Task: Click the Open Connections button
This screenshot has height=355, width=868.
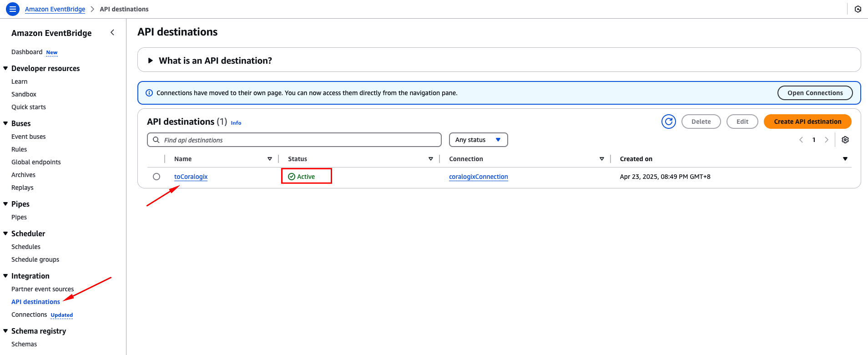Action: pos(815,93)
